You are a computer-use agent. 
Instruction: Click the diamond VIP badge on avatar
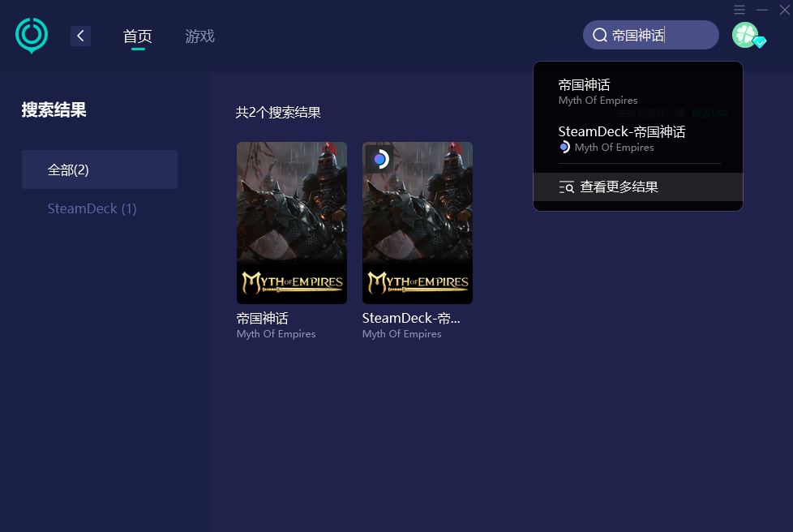tap(760, 42)
